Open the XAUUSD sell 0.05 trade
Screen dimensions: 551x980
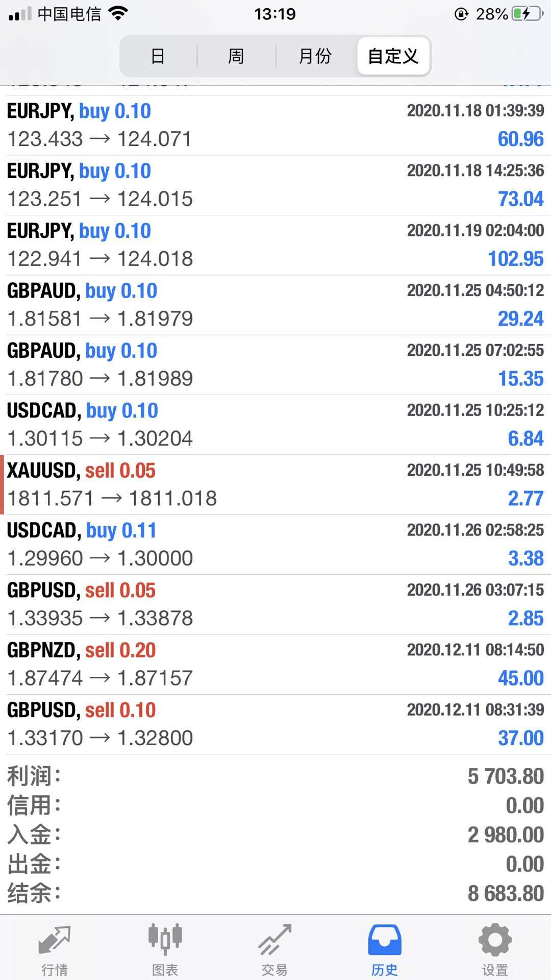(x=275, y=484)
